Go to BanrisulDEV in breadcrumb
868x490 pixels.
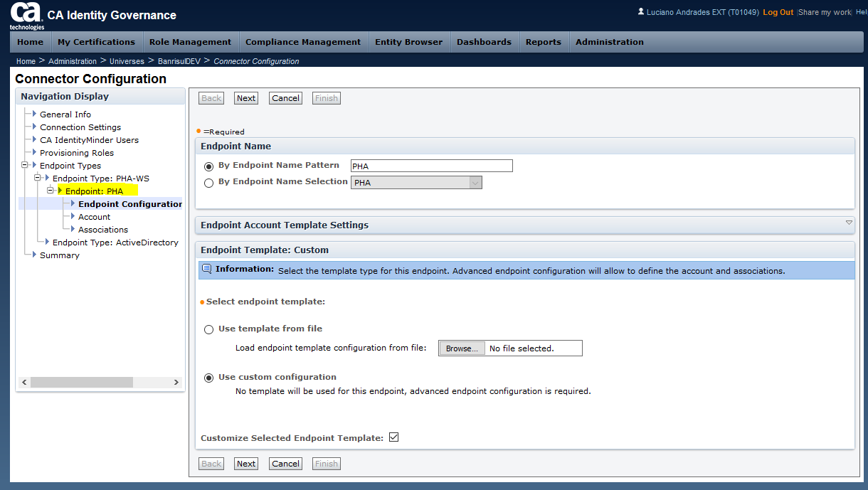[x=179, y=61]
